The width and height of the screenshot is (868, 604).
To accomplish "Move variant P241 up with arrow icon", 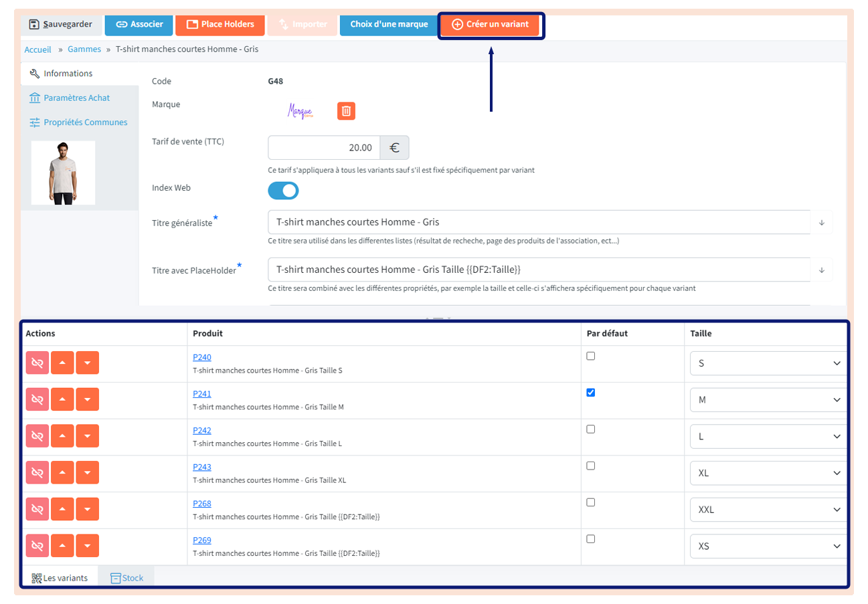I will [x=62, y=399].
